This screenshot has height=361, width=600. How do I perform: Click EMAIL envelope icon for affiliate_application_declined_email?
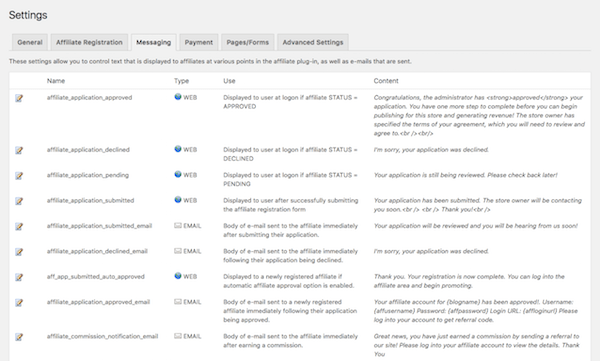[x=178, y=251]
